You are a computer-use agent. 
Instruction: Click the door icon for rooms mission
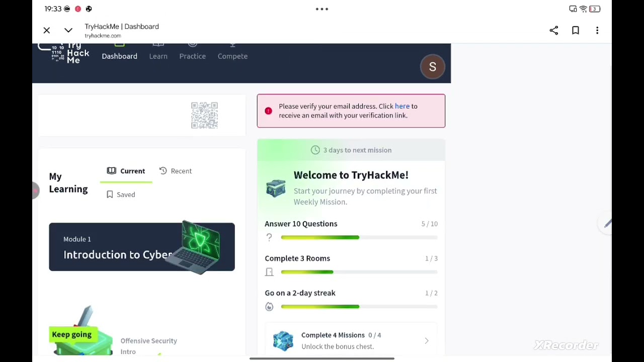[x=269, y=272]
